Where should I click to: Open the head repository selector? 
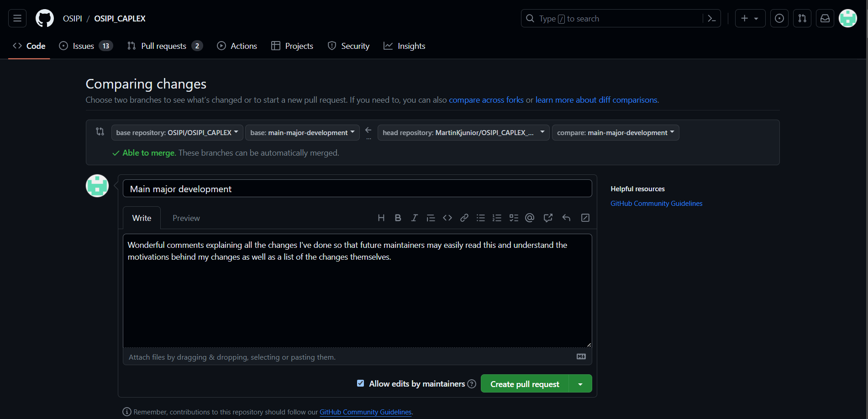[x=463, y=132]
